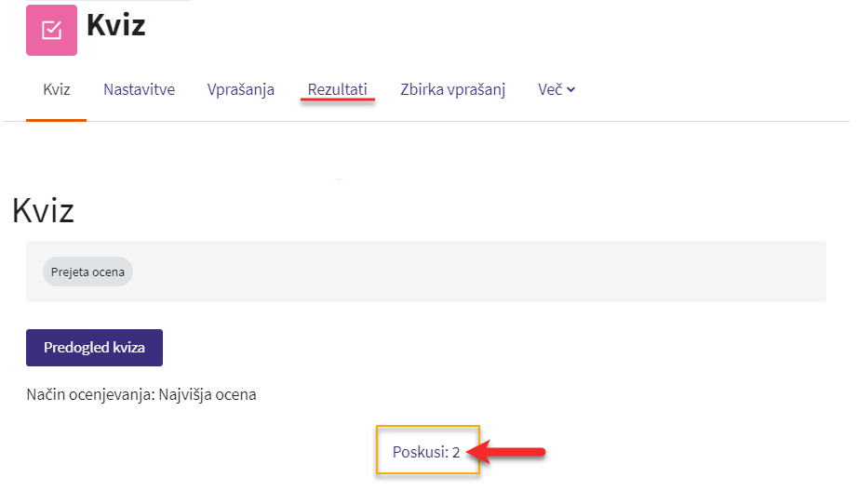The width and height of the screenshot is (858, 504).
Task: Switch to the Vprašanja tab
Action: click(241, 89)
